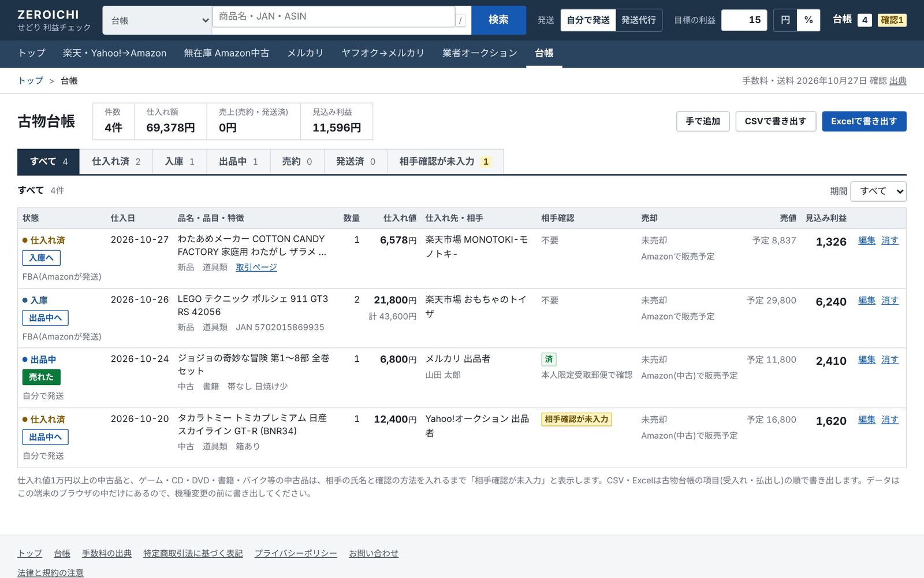Click 相手確認が未入力 badge in トミカ row
Screen dimensions: 924x578
[x=576, y=420]
